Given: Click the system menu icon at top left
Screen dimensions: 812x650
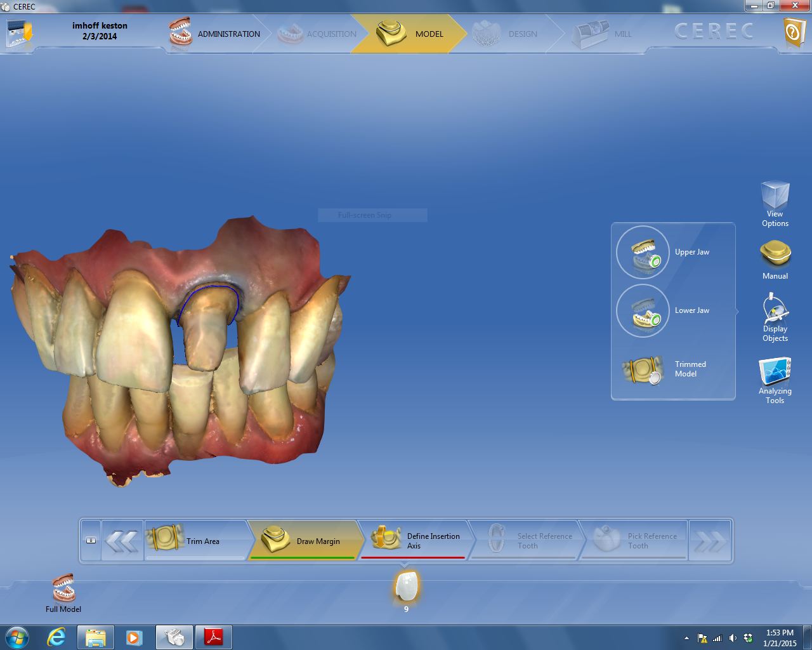Looking at the screenshot, I should pos(19,33).
